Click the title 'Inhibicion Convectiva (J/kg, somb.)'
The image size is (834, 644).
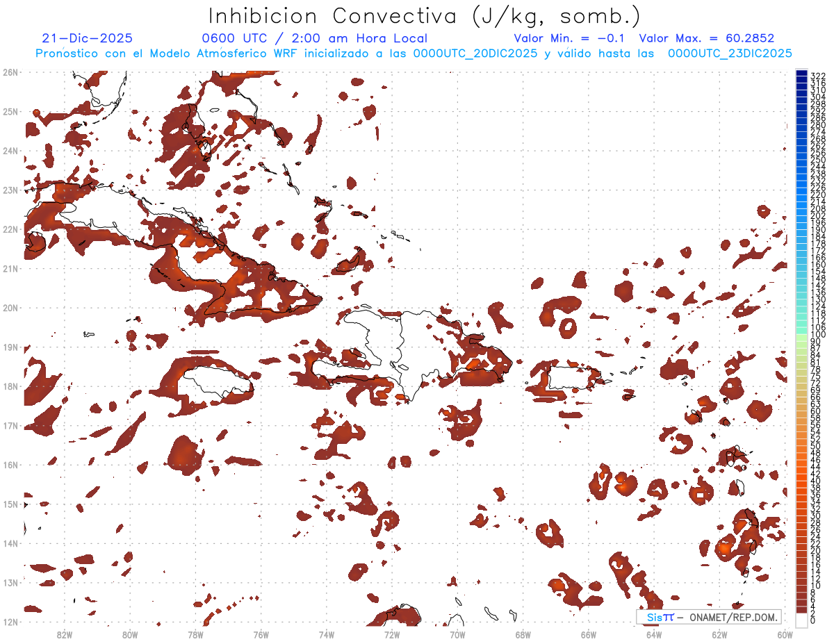point(425,17)
